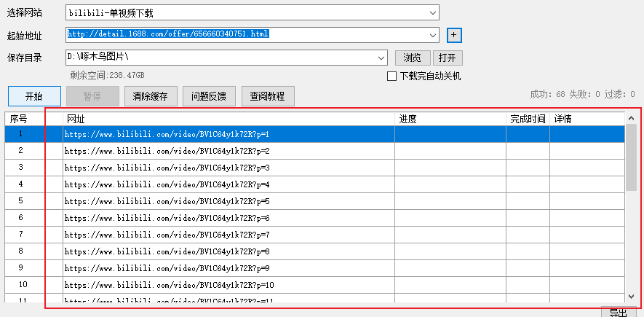Click the vertical scrollbar thumb of the list

tap(632, 157)
